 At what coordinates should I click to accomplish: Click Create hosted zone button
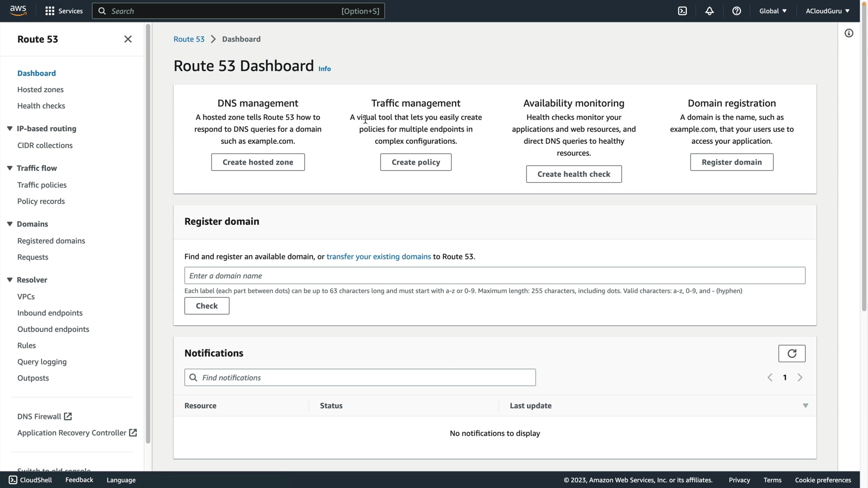(x=258, y=162)
